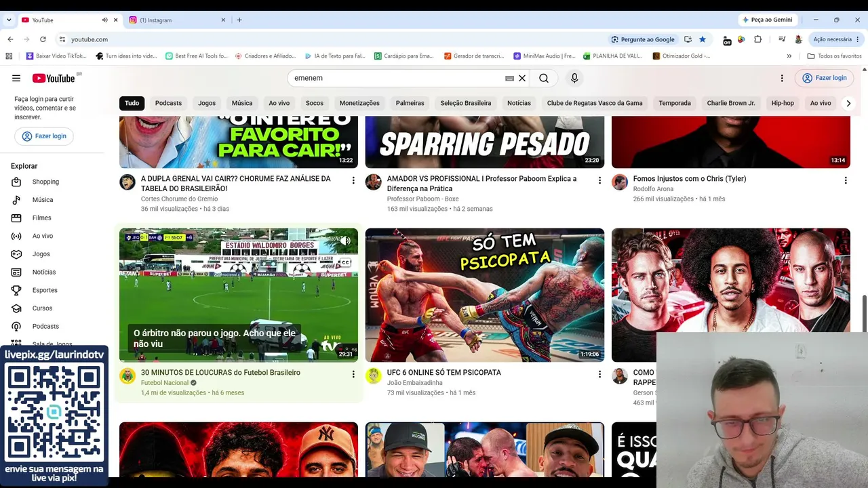Clear the search text with the X

pos(522,78)
